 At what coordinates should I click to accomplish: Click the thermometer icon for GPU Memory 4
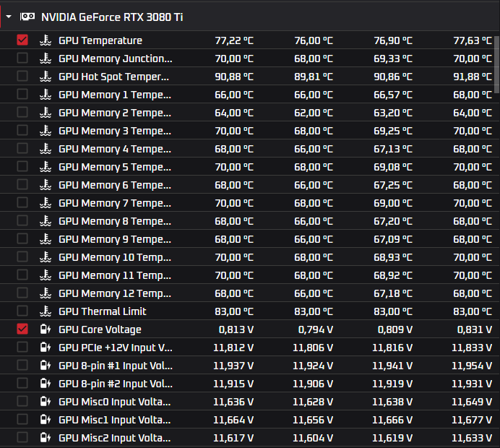(x=46, y=149)
